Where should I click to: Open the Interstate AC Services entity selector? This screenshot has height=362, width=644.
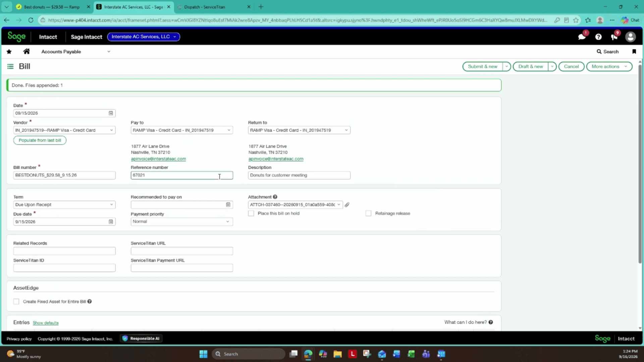click(x=144, y=37)
